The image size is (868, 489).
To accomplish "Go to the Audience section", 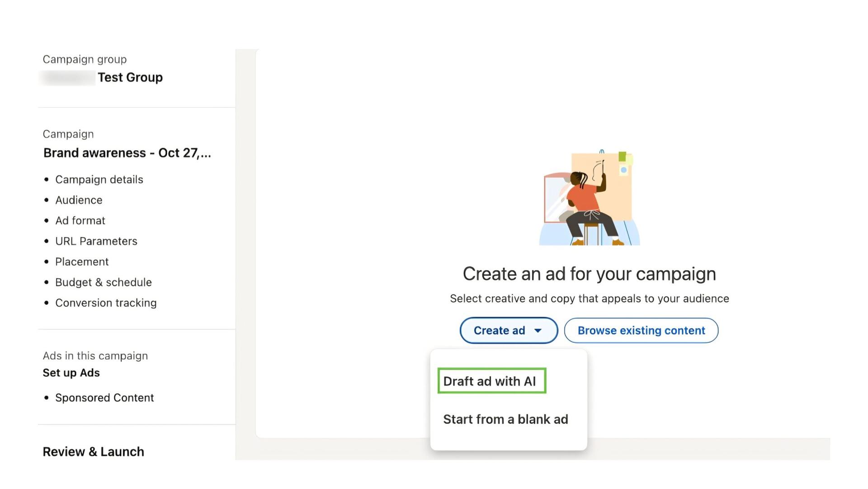I will pyautogui.click(x=79, y=200).
